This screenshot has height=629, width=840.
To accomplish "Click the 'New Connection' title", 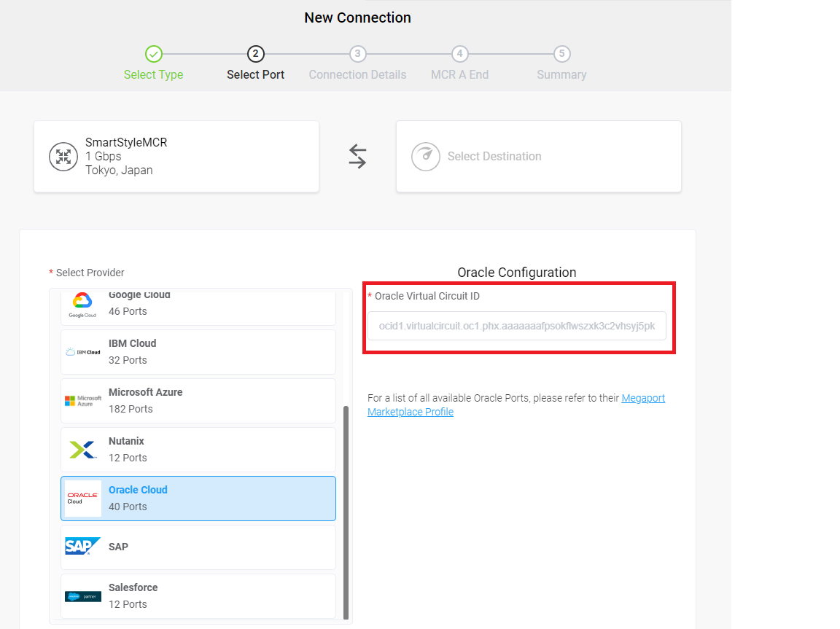I will coord(357,17).
